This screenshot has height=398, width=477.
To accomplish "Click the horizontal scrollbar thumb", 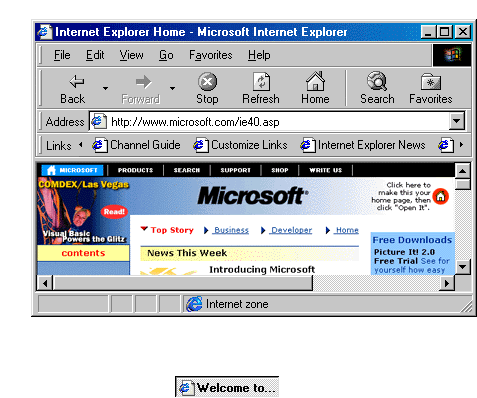I will pos(183,283).
